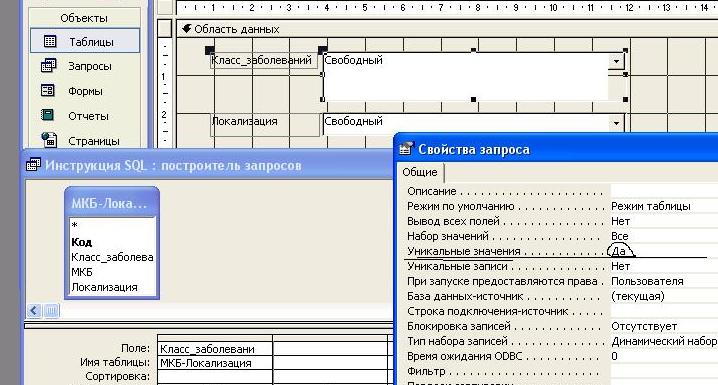Screen dimensions: 718x385
Task: Change Уникальные записи value Нет
Action: 664,266
